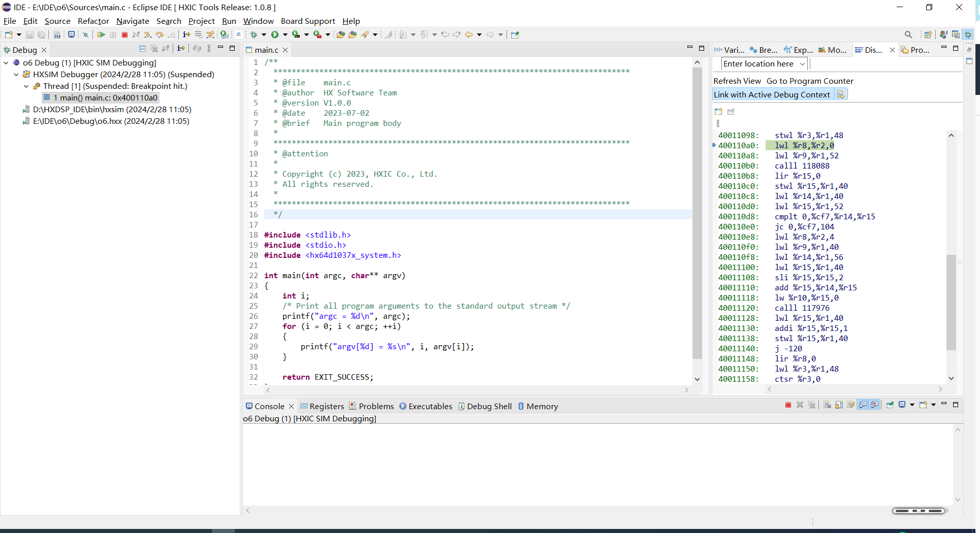Click the Drop To Frame icon
980x533 pixels.
[198, 35]
